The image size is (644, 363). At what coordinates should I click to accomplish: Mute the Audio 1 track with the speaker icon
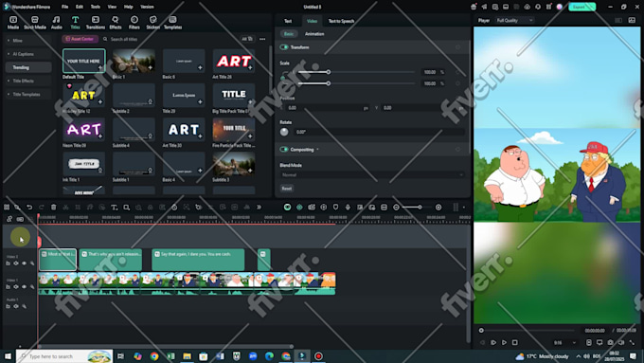pos(16,306)
